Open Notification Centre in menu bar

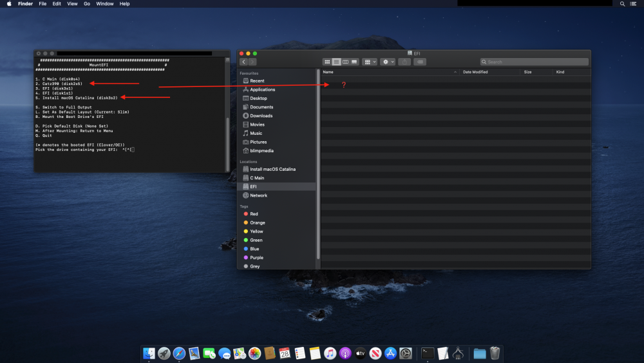[x=633, y=4]
